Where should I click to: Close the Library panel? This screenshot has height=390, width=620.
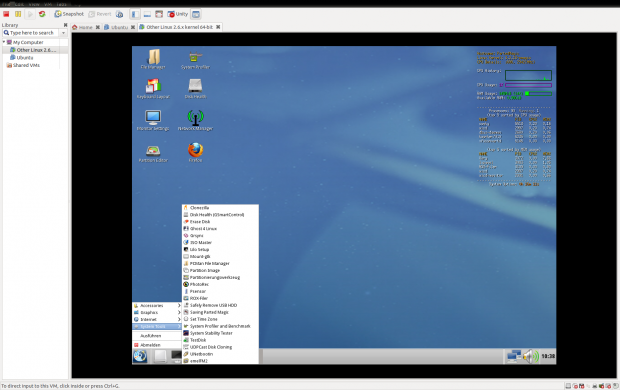tap(66, 25)
